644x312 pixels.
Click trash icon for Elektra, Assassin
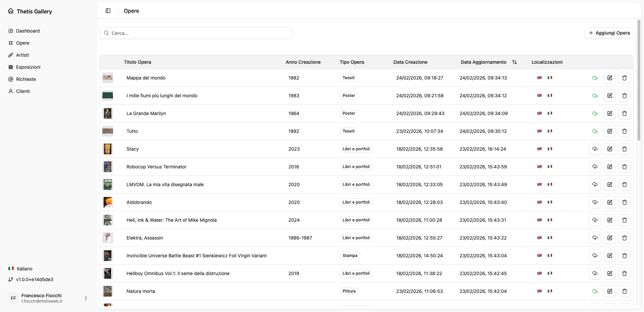(624, 238)
